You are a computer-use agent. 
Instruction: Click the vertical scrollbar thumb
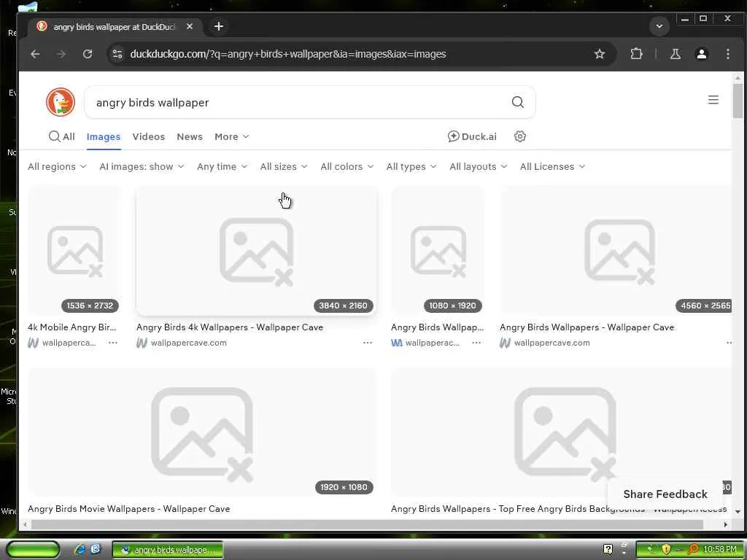tap(738, 100)
